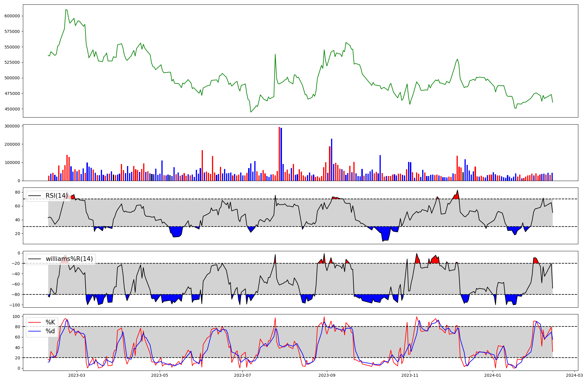Click the 2024-01 x-axis date label

point(493,375)
